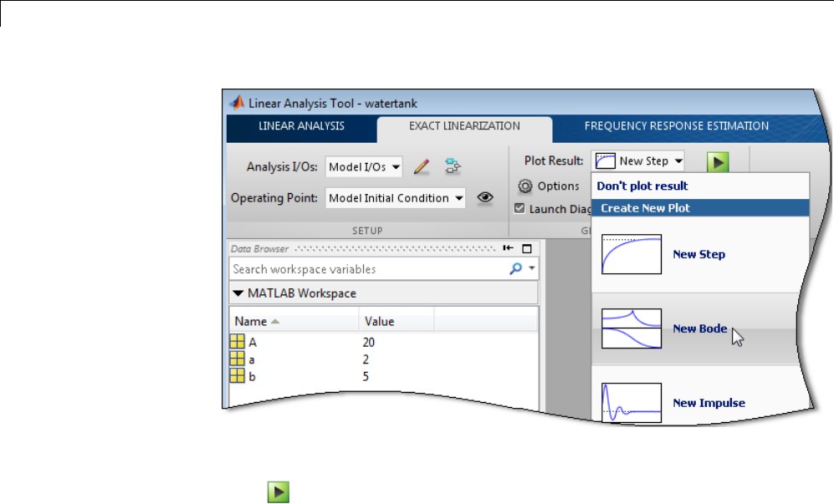834x504 pixels.
Task: Click the model I/O block diagram icon
Action: pos(453,166)
